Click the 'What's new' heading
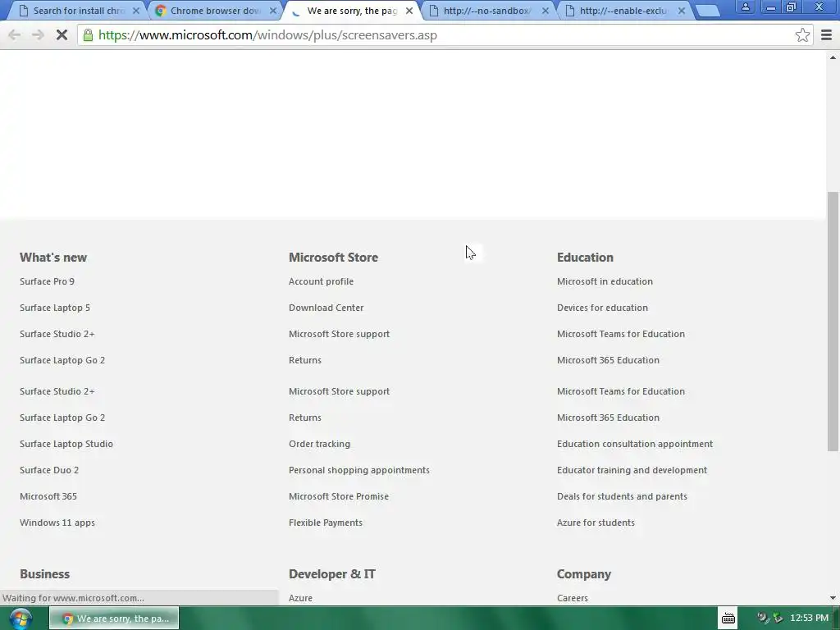840x630 pixels. tap(53, 257)
